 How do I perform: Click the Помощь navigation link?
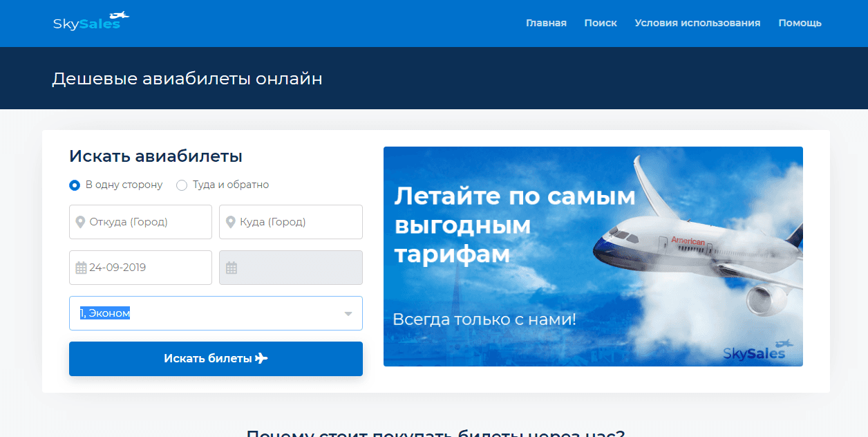800,23
